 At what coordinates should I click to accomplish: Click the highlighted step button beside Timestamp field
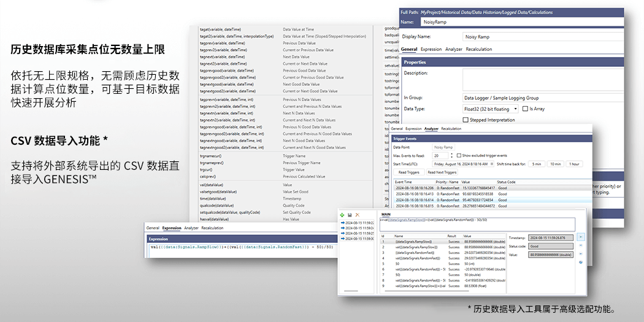click(581, 237)
